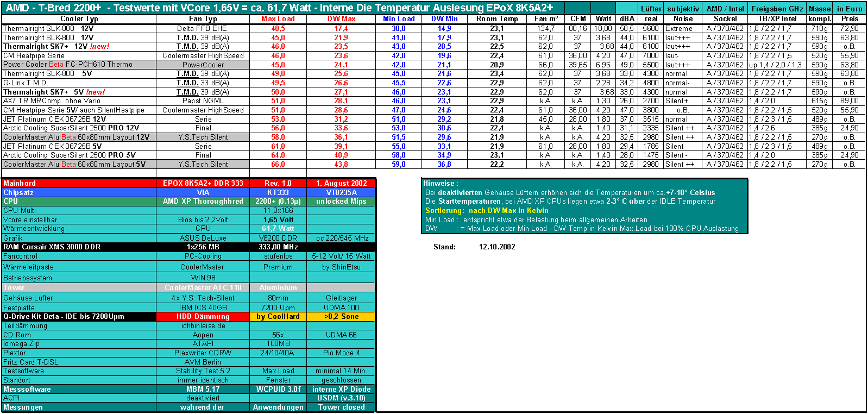Select the "WIN 98" operating system cell
Viewport: 868px width, 414px height.
pos(203,278)
